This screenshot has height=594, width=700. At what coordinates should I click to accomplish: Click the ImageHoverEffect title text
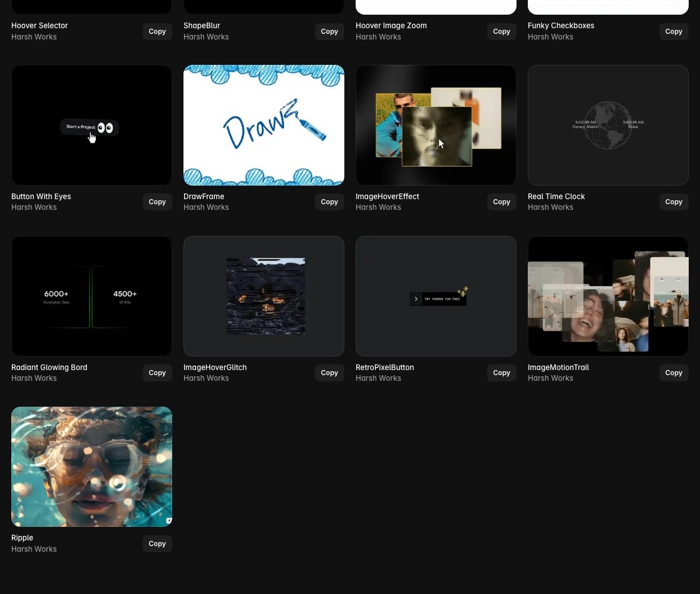(x=387, y=196)
